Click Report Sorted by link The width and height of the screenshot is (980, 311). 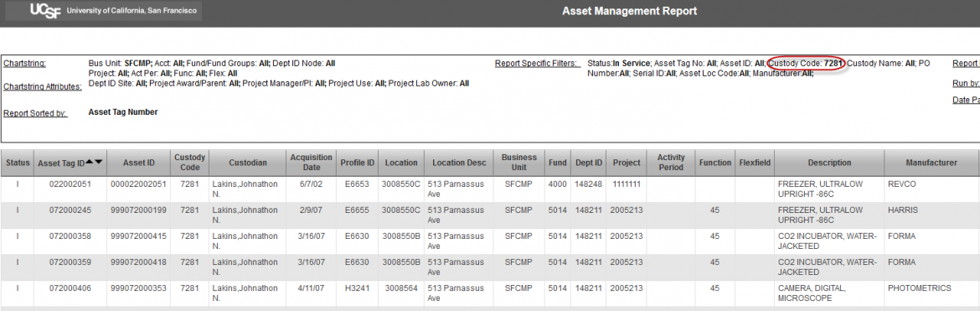click(35, 113)
